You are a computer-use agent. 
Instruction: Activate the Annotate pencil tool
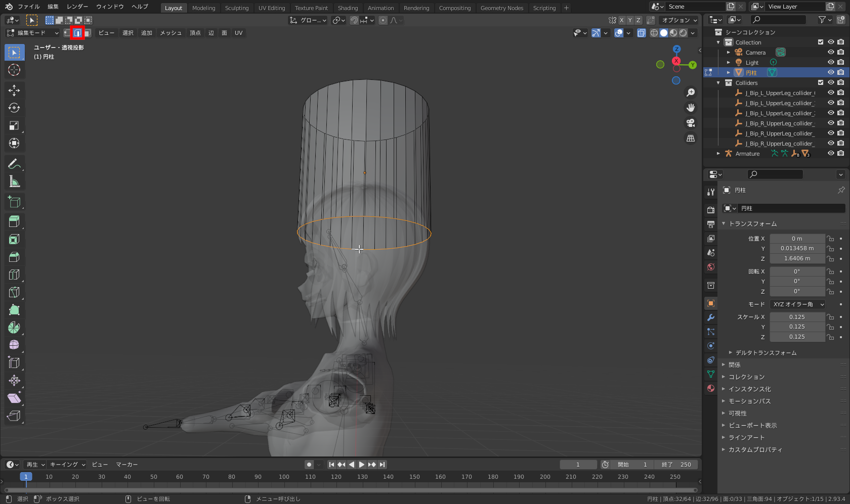14,164
